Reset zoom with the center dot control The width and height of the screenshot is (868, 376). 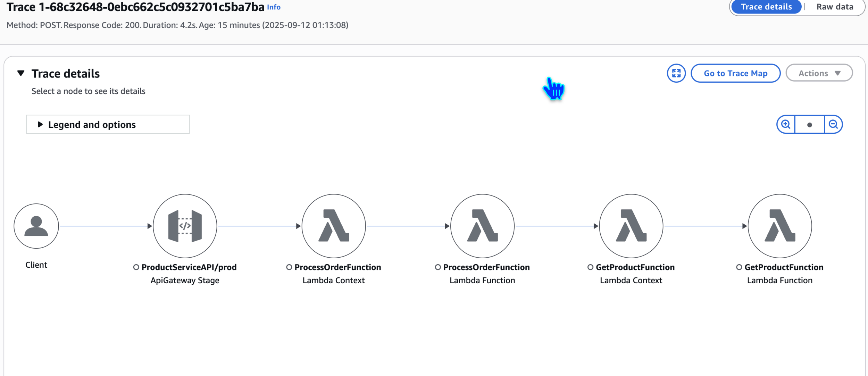coord(809,125)
